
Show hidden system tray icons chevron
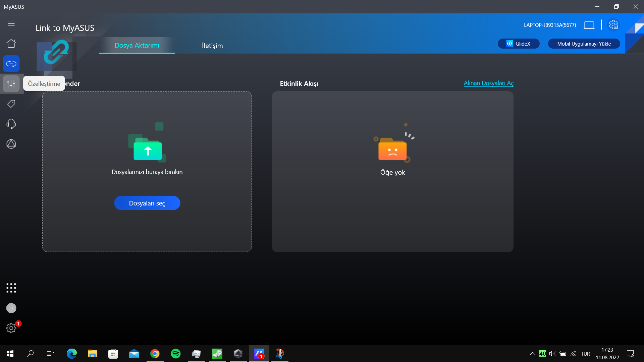click(532, 354)
